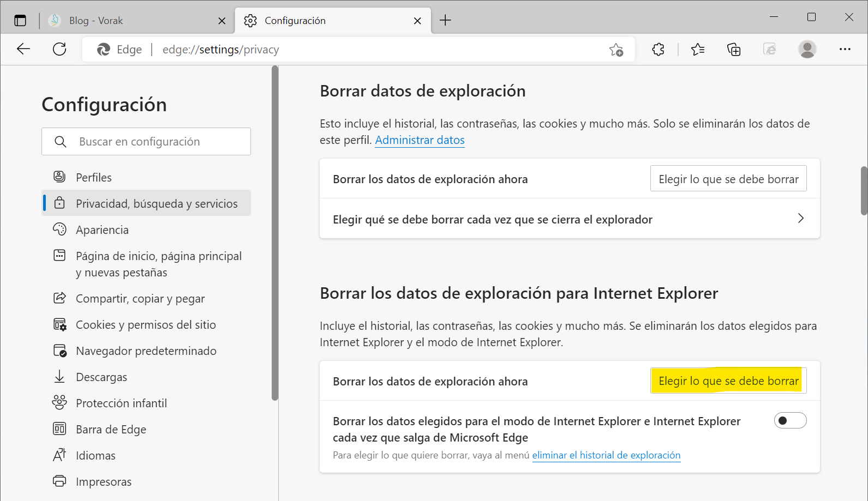Click the Internet Explorer mode icon
The height and width of the screenshot is (501, 868).
(770, 50)
